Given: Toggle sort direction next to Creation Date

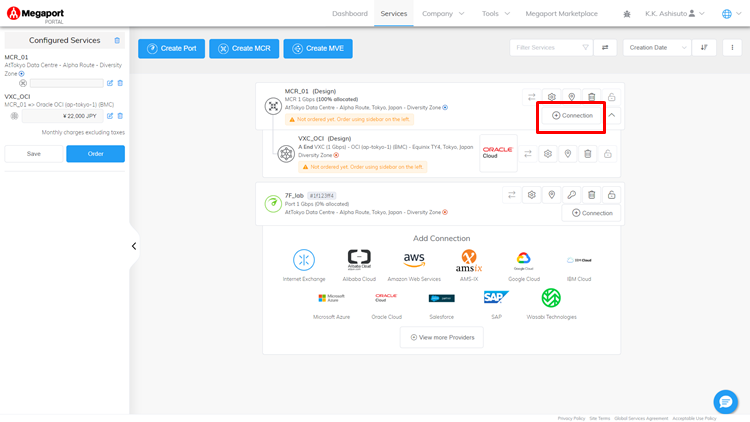Looking at the screenshot, I should [x=704, y=47].
